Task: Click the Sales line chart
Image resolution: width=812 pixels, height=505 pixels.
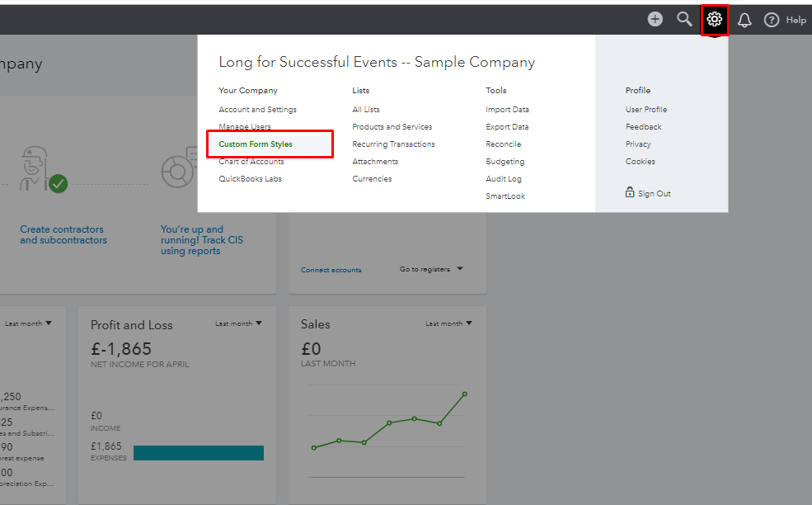Action: coord(389,425)
